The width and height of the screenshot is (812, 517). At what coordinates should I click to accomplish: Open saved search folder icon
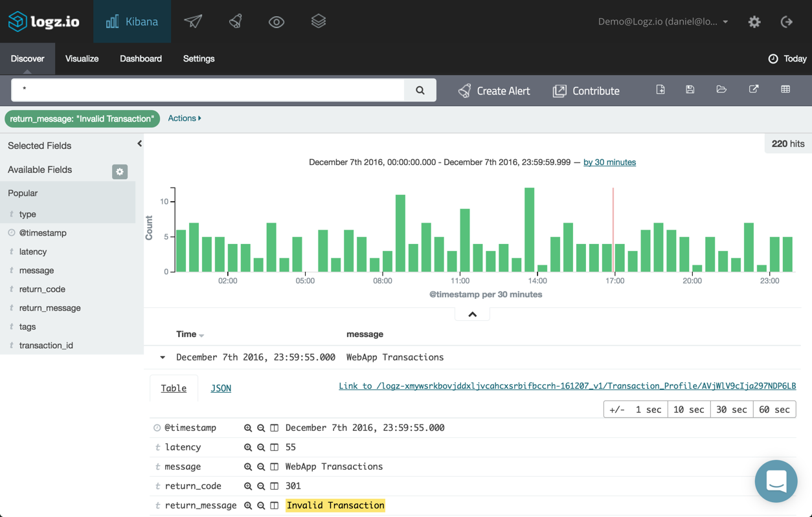tap(721, 90)
